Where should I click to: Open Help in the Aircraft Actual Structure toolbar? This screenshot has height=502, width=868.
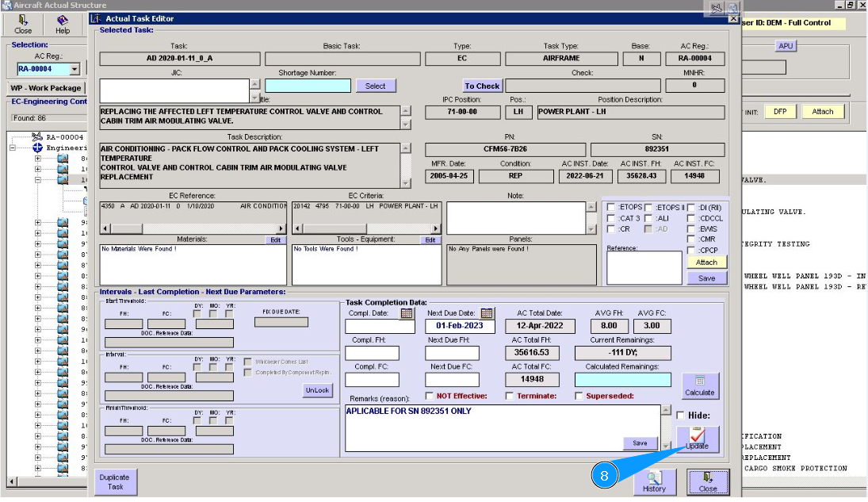(x=62, y=25)
